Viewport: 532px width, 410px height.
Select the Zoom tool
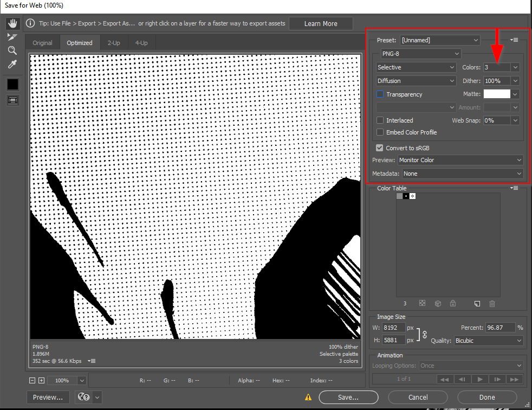click(12, 50)
